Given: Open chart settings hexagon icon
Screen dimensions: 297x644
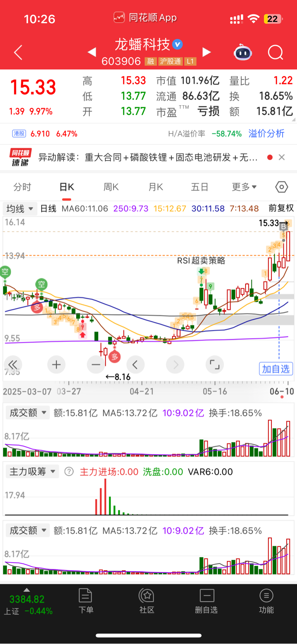Looking at the screenshot, I should click(x=282, y=187).
